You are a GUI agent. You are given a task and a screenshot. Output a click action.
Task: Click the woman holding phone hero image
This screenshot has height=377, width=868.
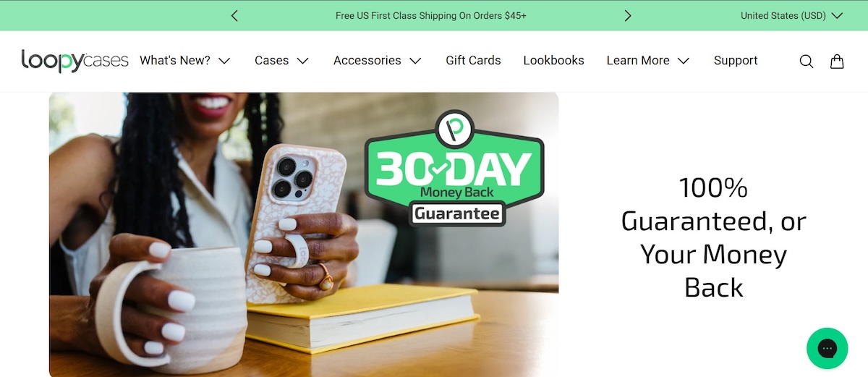[304, 234]
